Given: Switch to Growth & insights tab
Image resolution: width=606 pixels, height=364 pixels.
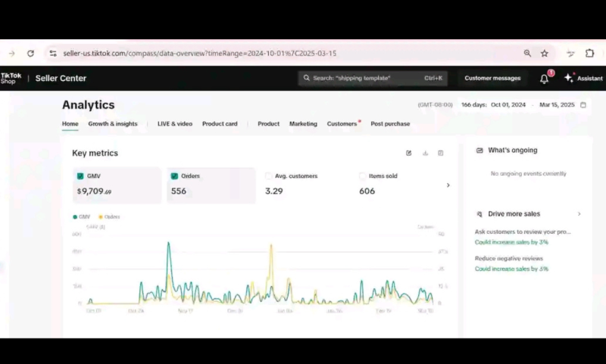Looking at the screenshot, I should [x=113, y=123].
